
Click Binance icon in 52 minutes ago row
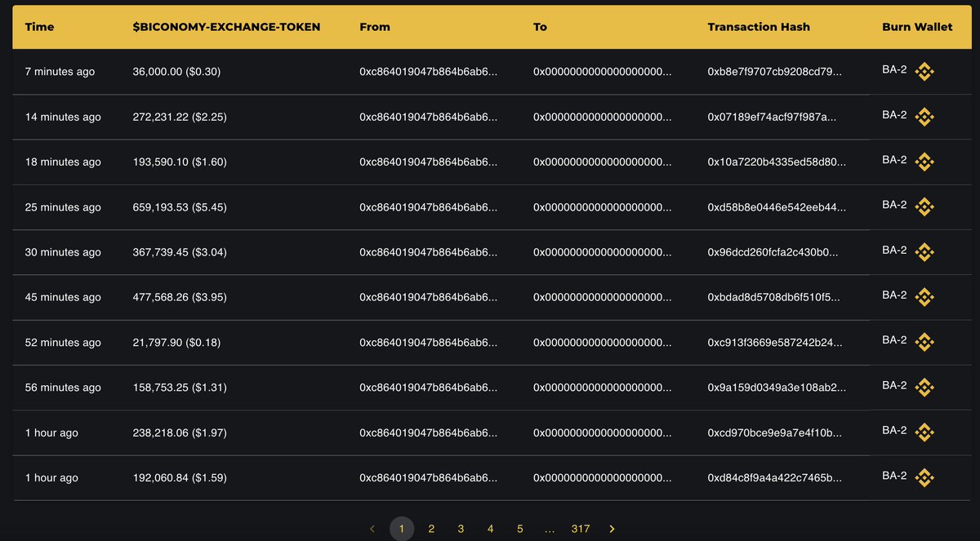click(924, 342)
